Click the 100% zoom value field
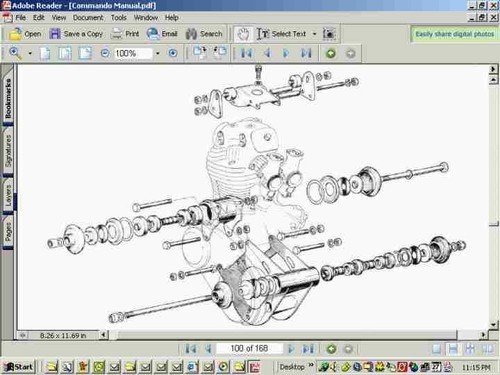The image size is (500, 375). pos(133,53)
